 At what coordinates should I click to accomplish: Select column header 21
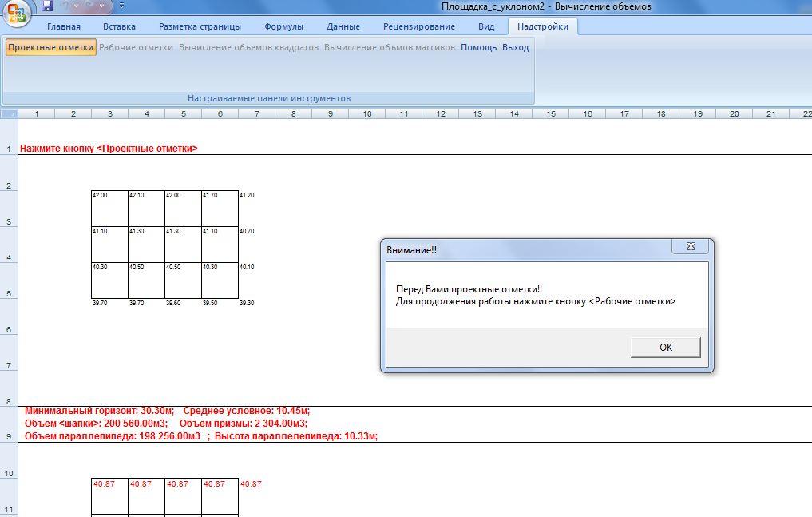[771, 113]
